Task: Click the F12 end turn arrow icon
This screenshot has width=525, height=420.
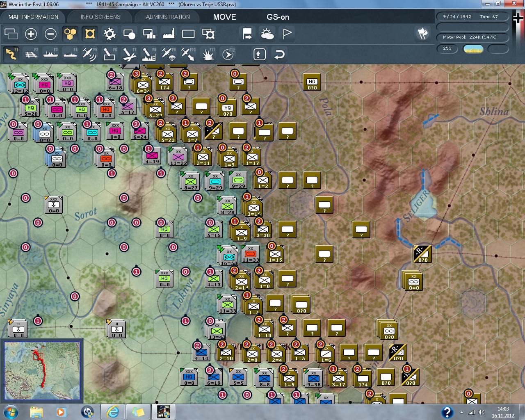Action: [x=228, y=54]
